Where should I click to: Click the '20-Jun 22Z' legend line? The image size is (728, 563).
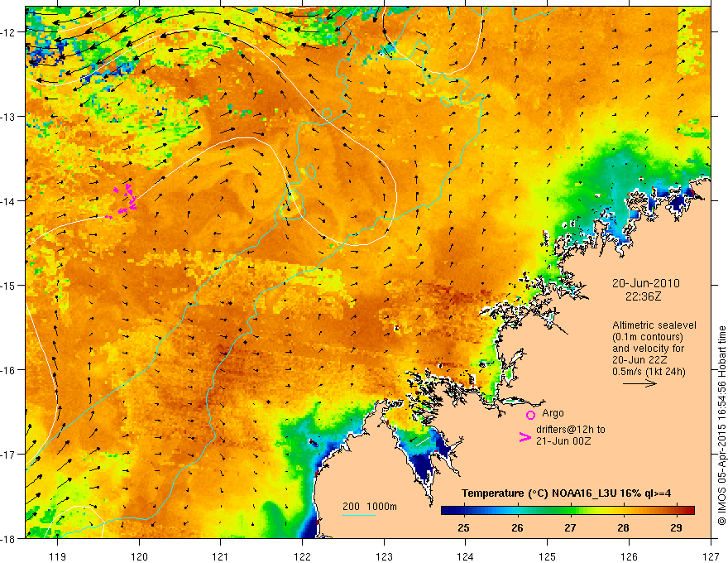pos(639,360)
